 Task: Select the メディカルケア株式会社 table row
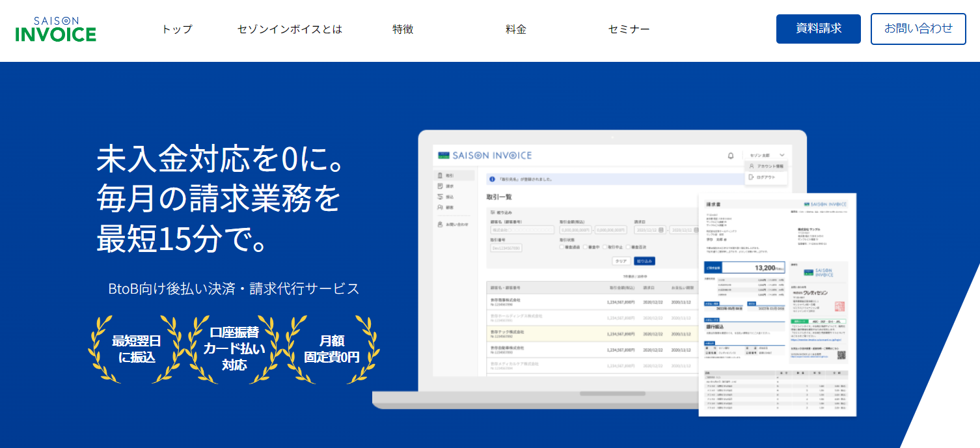click(592, 366)
